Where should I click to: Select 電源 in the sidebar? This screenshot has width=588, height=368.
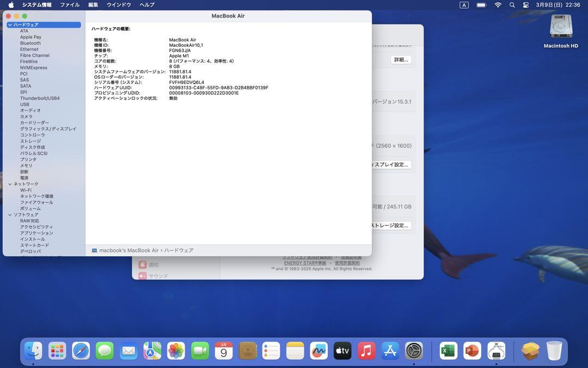(x=24, y=178)
